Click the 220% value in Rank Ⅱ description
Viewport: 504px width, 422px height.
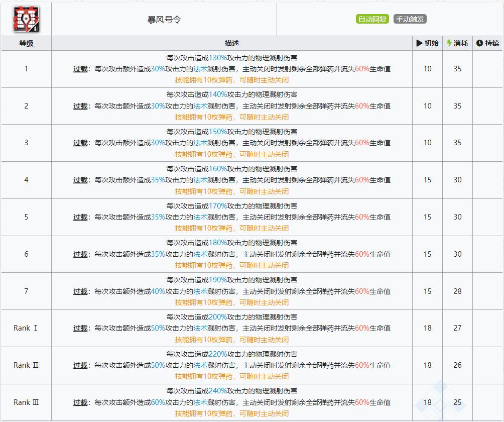pyautogui.click(x=217, y=354)
